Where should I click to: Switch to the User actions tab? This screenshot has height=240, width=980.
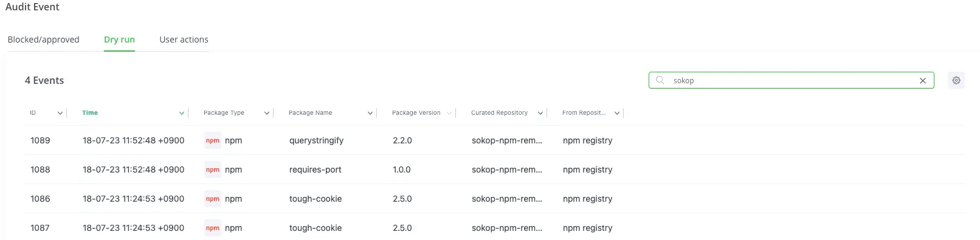click(184, 39)
